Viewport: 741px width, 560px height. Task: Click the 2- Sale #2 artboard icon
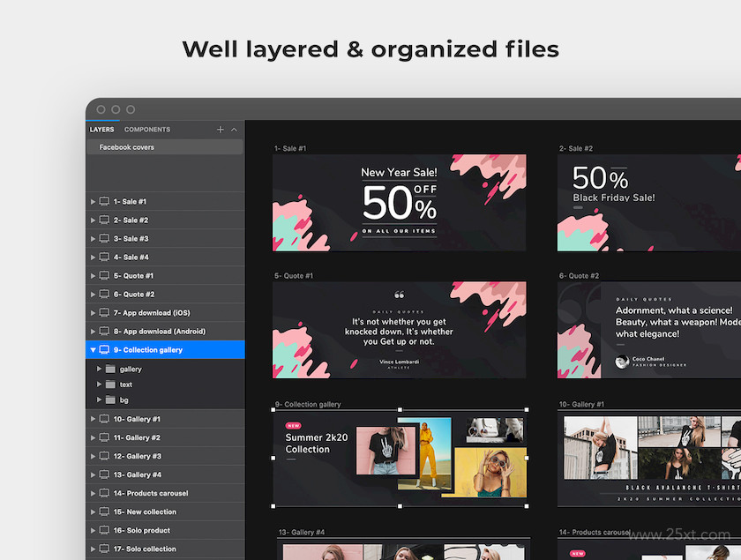click(104, 220)
